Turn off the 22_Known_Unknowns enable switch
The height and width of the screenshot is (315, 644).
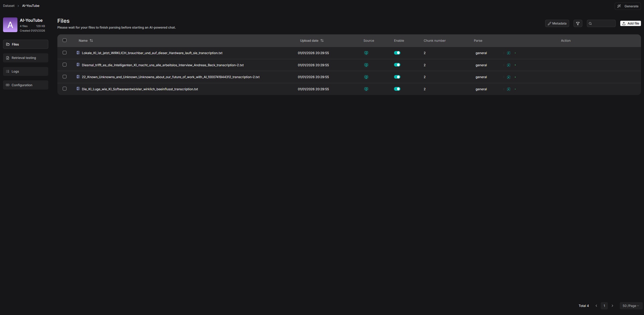397,77
